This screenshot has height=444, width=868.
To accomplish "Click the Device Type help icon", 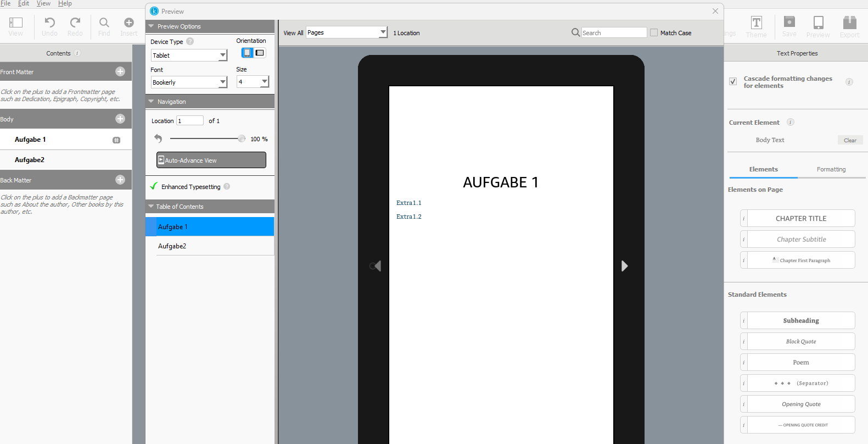I will tap(190, 41).
